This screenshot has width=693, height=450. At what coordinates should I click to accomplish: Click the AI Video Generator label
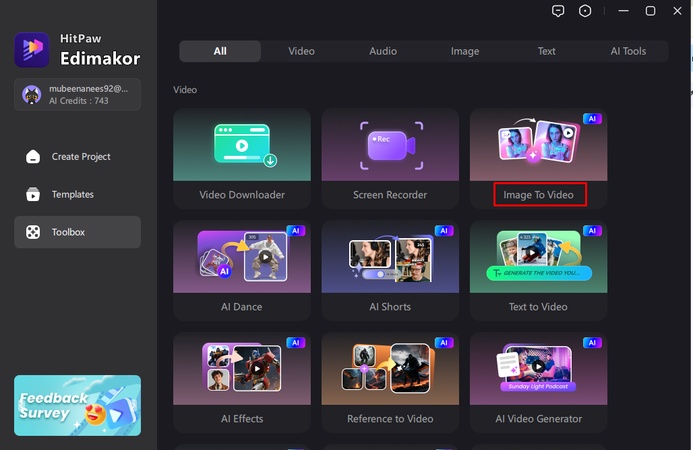pyautogui.click(x=538, y=419)
